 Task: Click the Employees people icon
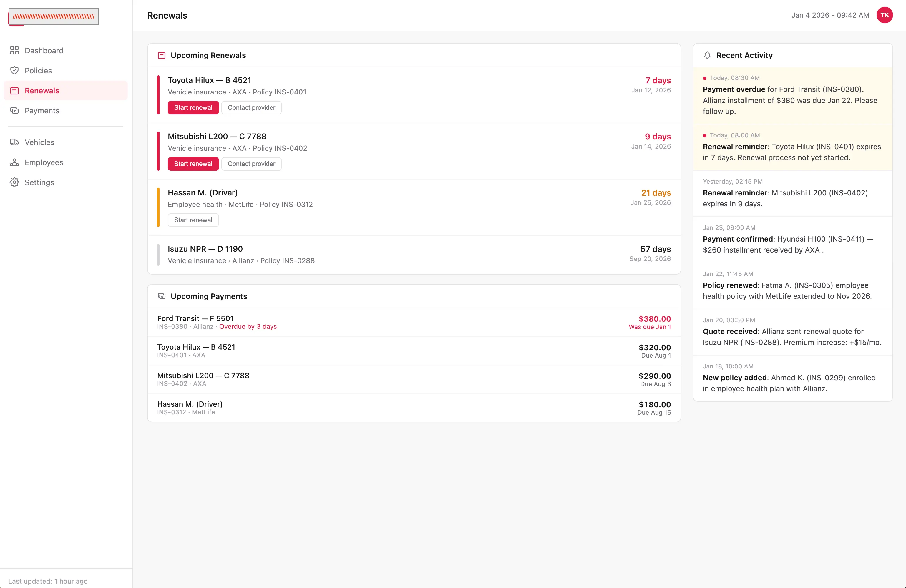(x=14, y=162)
